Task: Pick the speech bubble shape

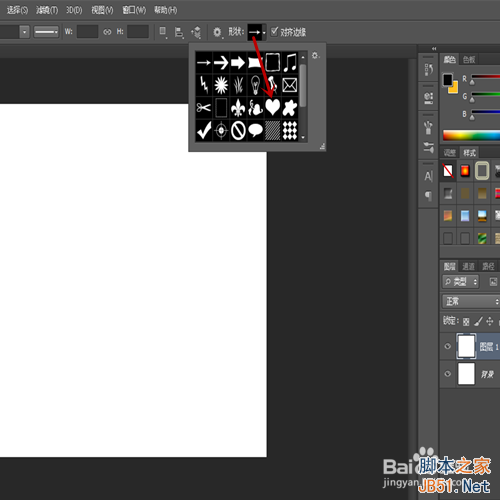Action: [255, 130]
